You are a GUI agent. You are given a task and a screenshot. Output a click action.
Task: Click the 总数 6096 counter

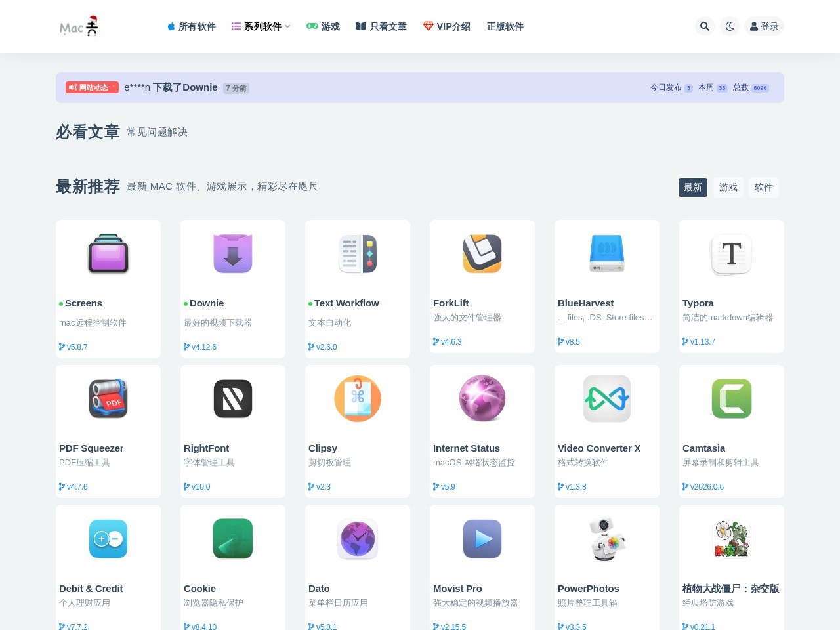[751, 87]
